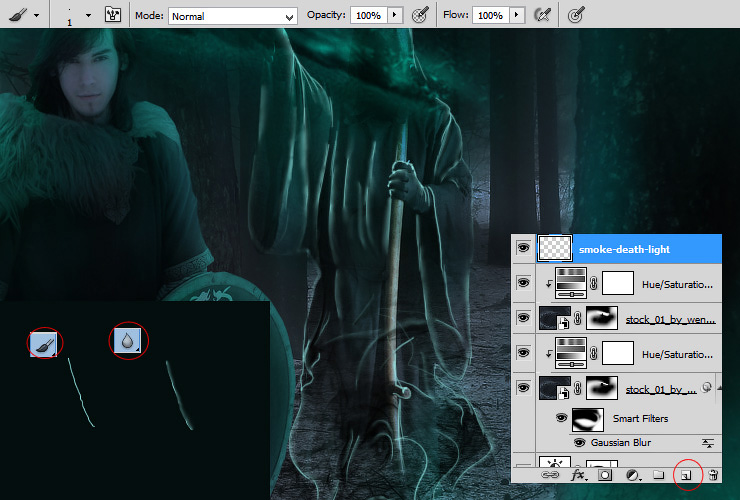The width and height of the screenshot is (740, 500).
Task: Create a new layer icon
Action: pos(687,475)
